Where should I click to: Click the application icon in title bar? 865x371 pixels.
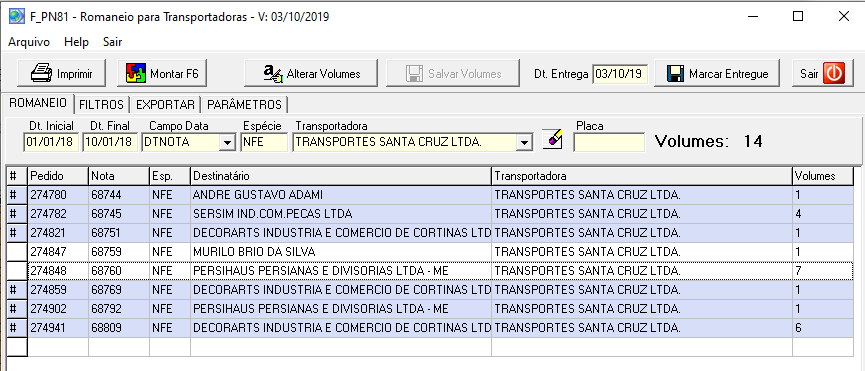click(15, 17)
